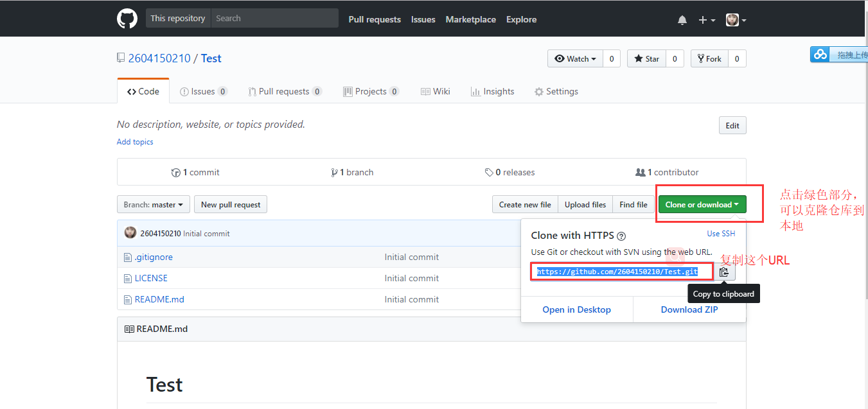
Task: Open GitHub home via Octocat logo
Action: (127, 19)
